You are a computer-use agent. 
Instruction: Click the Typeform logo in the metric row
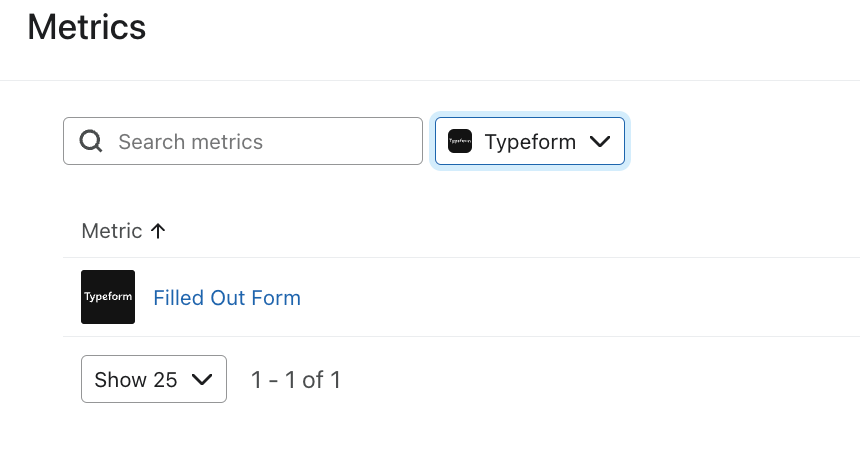click(108, 297)
